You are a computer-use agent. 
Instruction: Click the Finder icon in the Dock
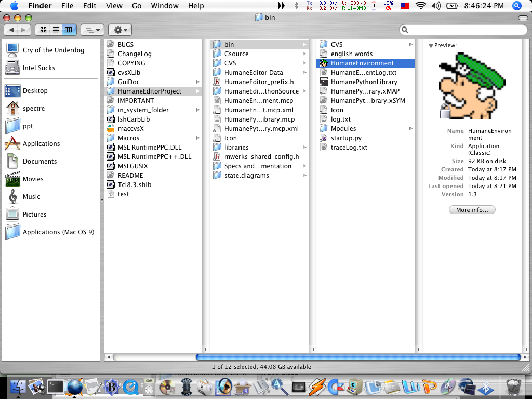pyautogui.click(x=18, y=387)
